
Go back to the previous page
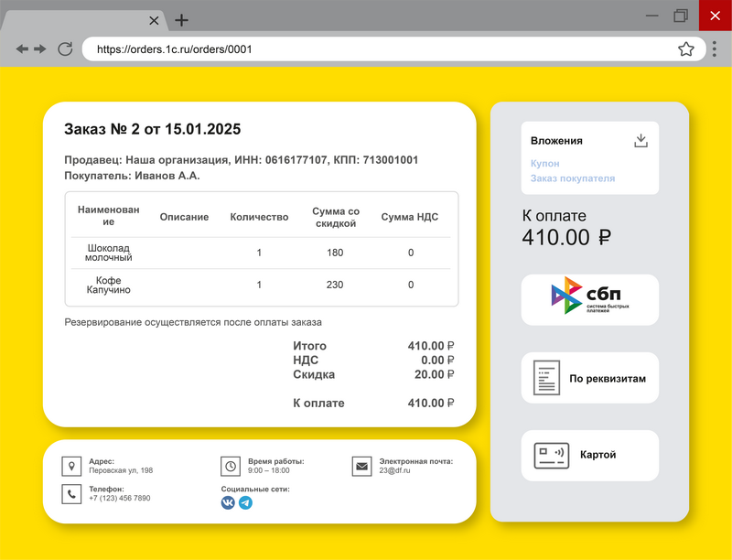(22, 49)
